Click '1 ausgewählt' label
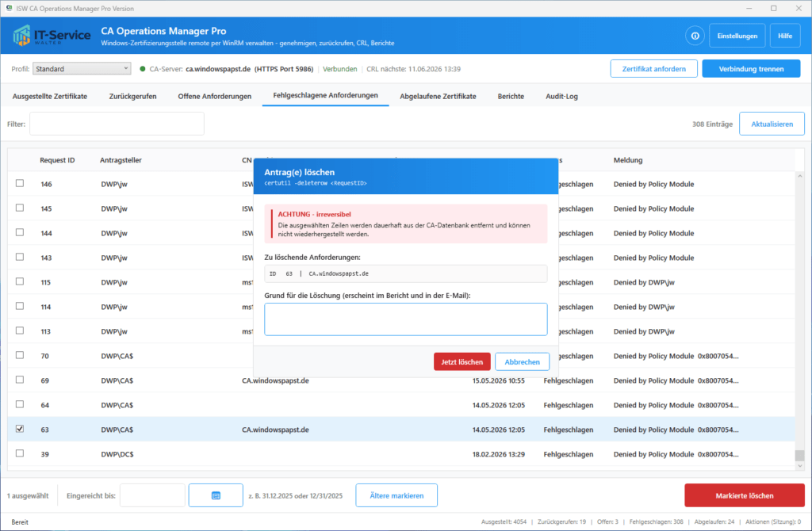Image resolution: width=812 pixels, height=531 pixels. pyautogui.click(x=28, y=495)
